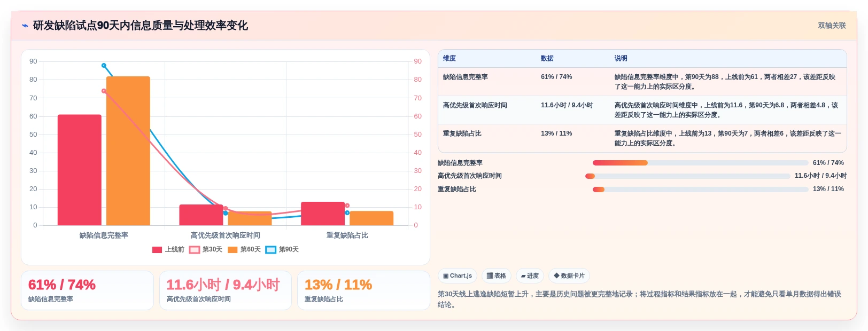Viewport: 868px width, 331px height.
Task: Click left y-axis tick value 90
Action: click(33, 61)
